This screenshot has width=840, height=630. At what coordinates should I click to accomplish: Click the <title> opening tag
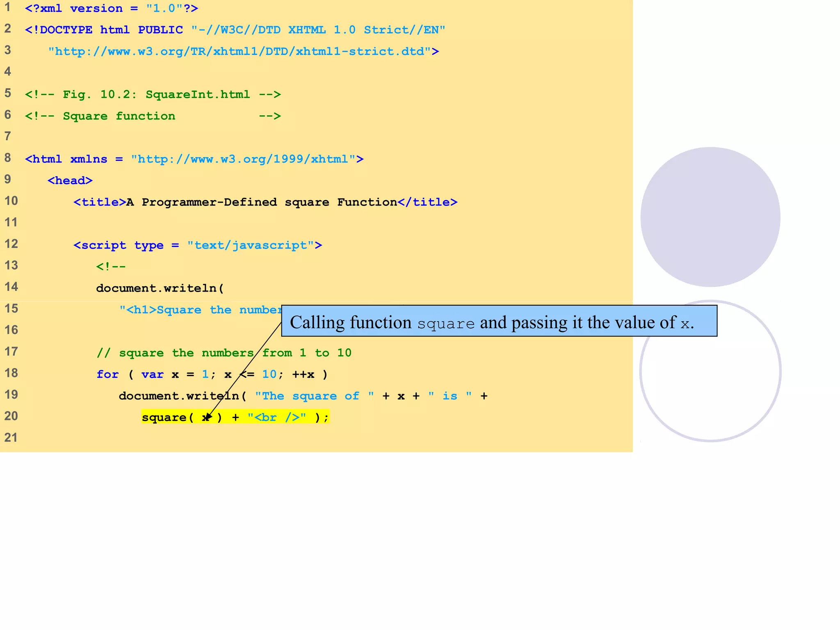click(x=100, y=202)
